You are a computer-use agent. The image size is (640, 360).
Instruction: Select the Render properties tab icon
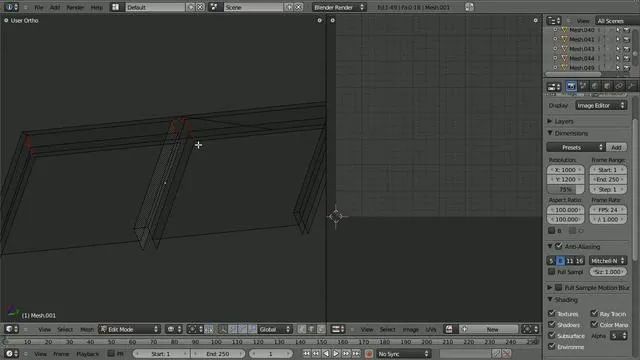point(571,86)
